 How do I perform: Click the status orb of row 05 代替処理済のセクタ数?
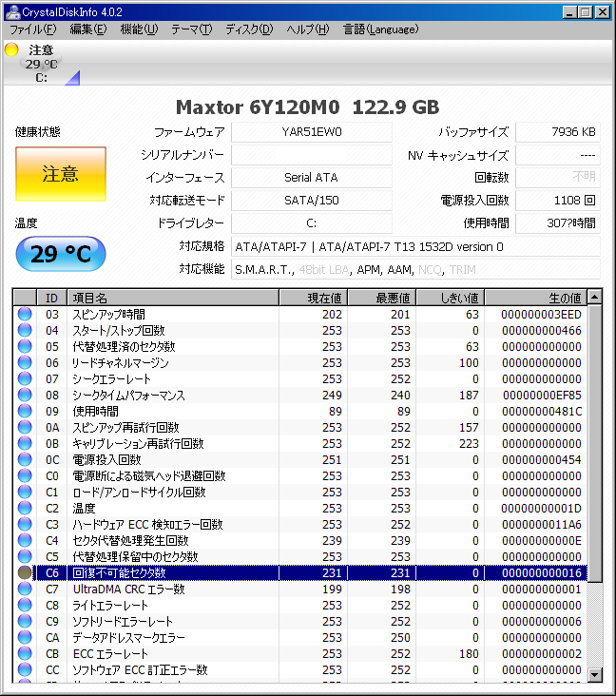25,346
